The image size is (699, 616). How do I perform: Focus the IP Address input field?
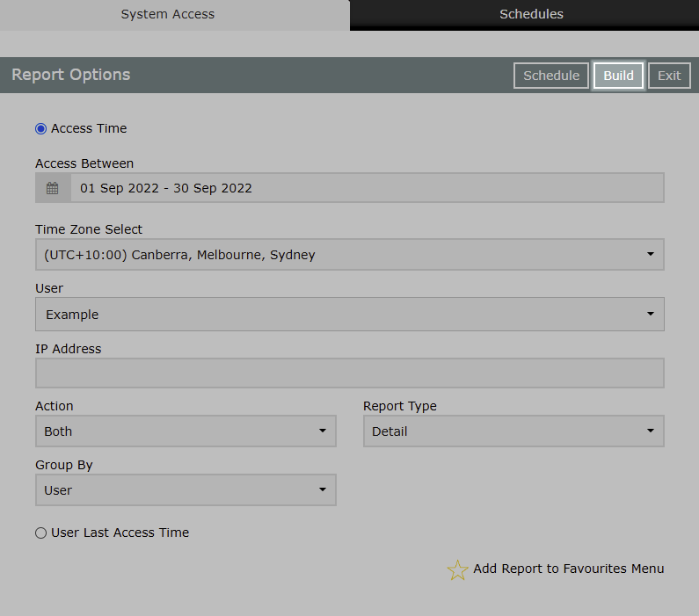pos(350,373)
